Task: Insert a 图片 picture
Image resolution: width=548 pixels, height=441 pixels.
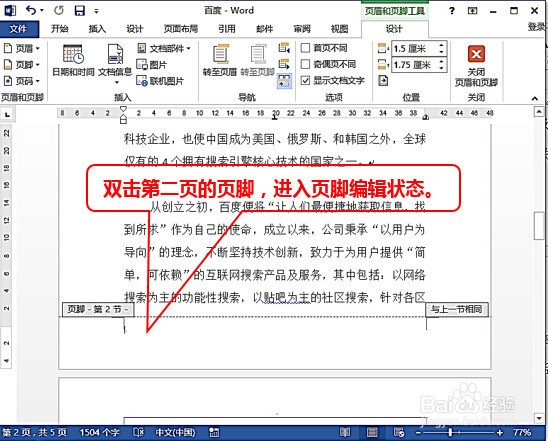Action: [x=152, y=65]
